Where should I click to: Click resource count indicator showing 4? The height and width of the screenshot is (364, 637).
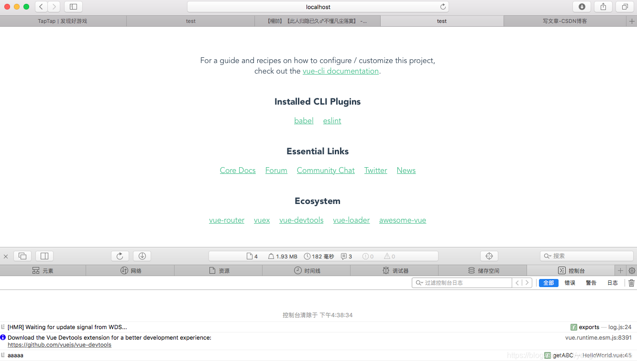pyautogui.click(x=252, y=257)
